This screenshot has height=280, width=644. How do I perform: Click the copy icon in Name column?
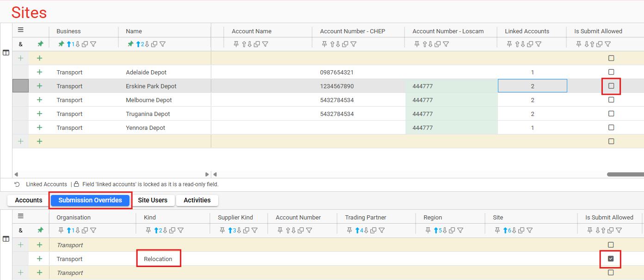(x=154, y=44)
